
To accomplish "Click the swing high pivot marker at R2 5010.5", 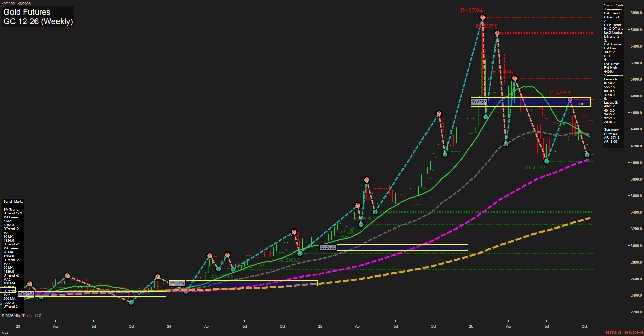I will [x=514, y=78].
